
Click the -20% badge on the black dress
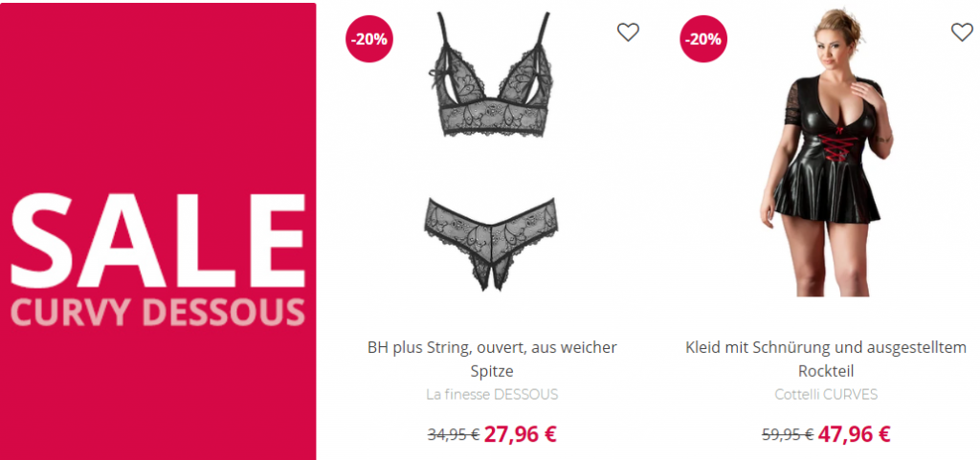(x=703, y=38)
